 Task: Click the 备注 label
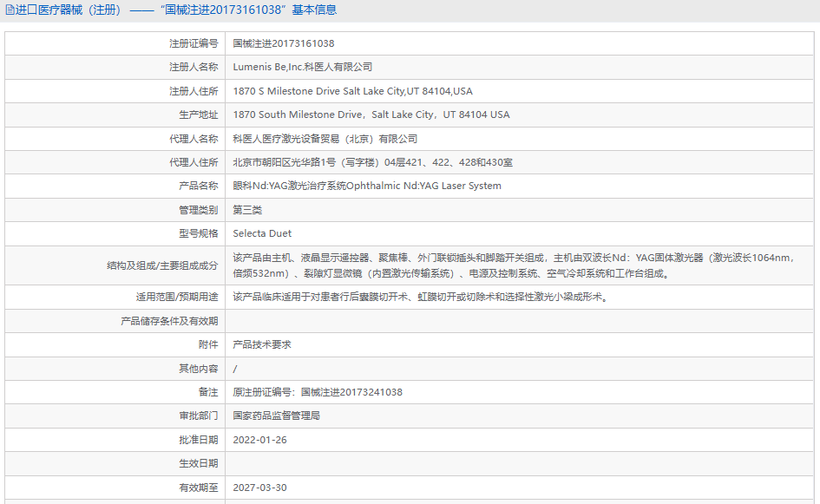[x=208, y=392]
